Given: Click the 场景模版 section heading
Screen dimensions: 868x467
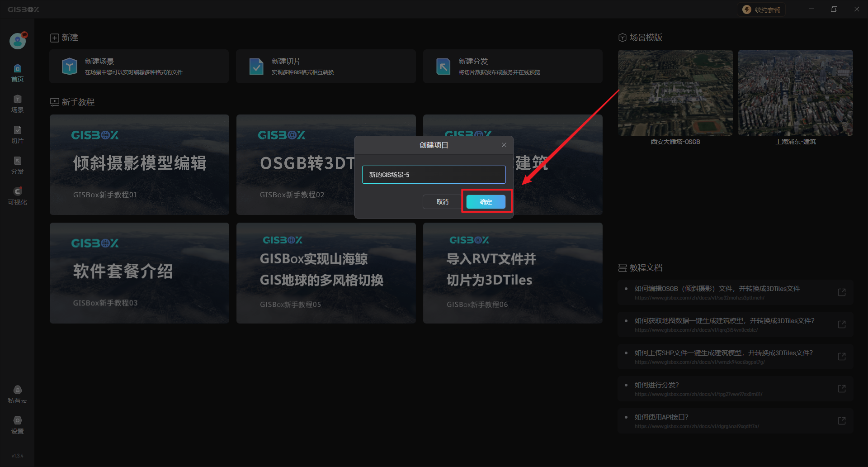Looking at the screenshot, I should 641,38.
